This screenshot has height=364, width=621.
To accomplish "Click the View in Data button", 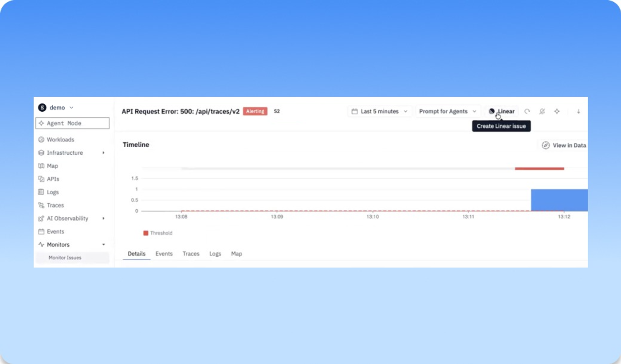I will pyautogui.click(x=563, y=145).
